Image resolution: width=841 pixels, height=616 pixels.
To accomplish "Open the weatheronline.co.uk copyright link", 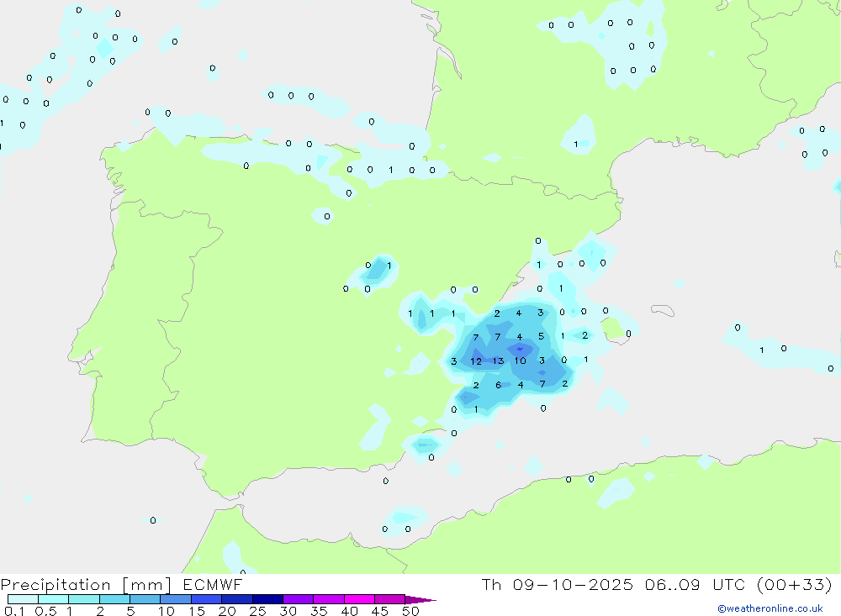I will pos(770,608).
